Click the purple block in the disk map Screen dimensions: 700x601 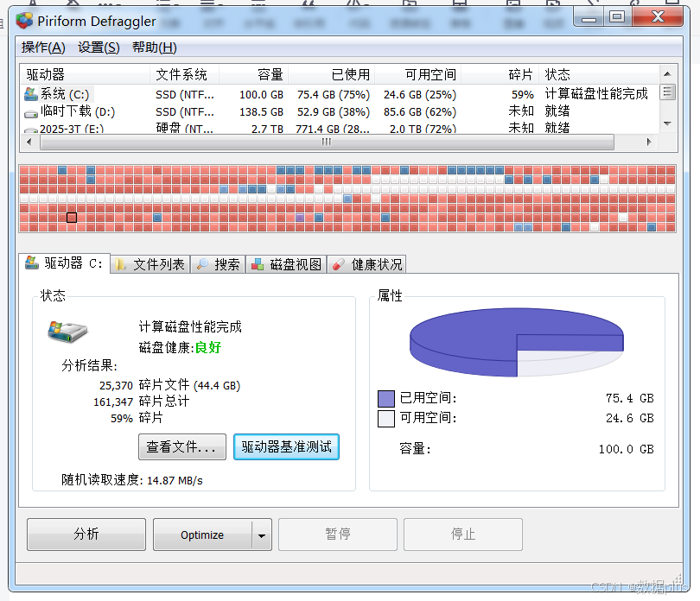click(300, 218)
